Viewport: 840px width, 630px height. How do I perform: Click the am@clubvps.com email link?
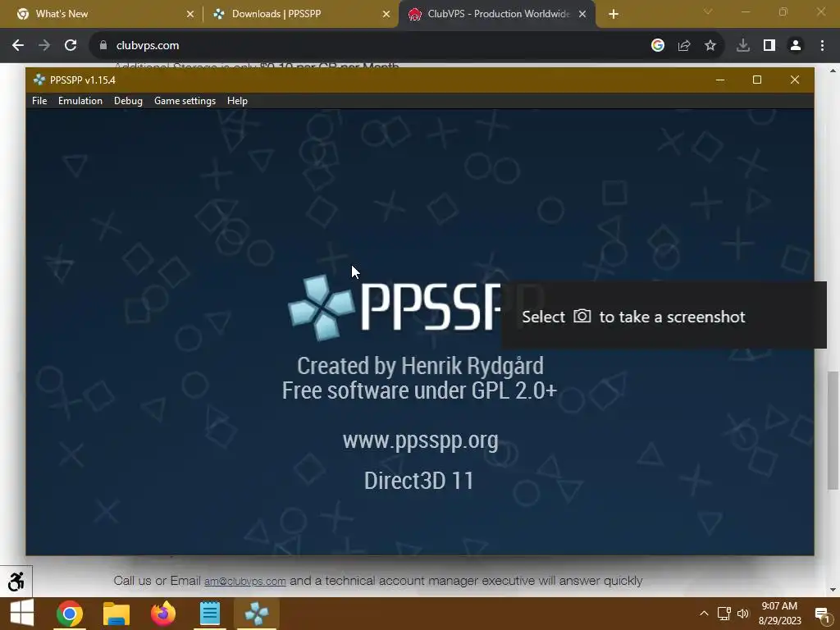click(x=244, y=582)
